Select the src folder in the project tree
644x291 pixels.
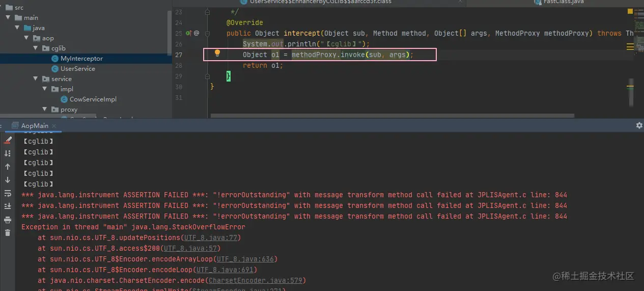tap(19, 8)
